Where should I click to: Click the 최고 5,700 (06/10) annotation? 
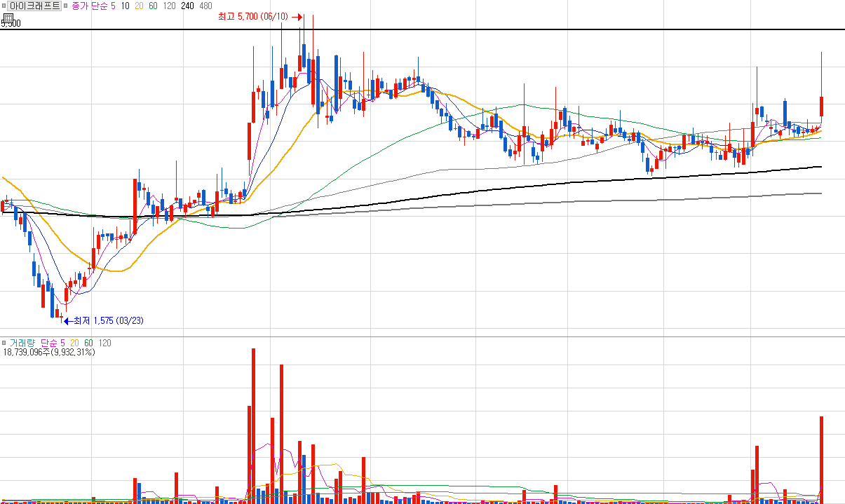click(x=253, y=17)
